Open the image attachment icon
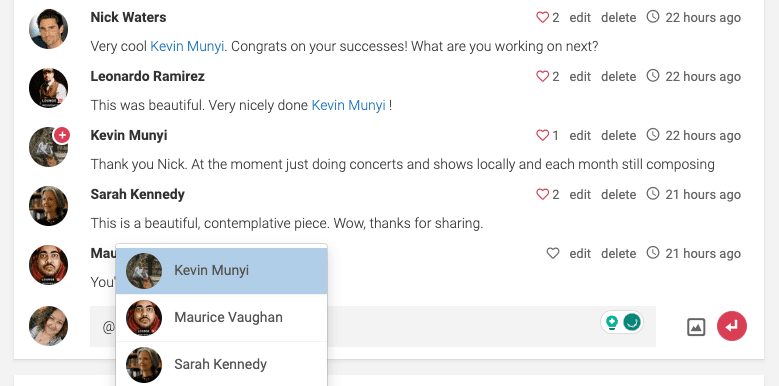 coord(696,327)
